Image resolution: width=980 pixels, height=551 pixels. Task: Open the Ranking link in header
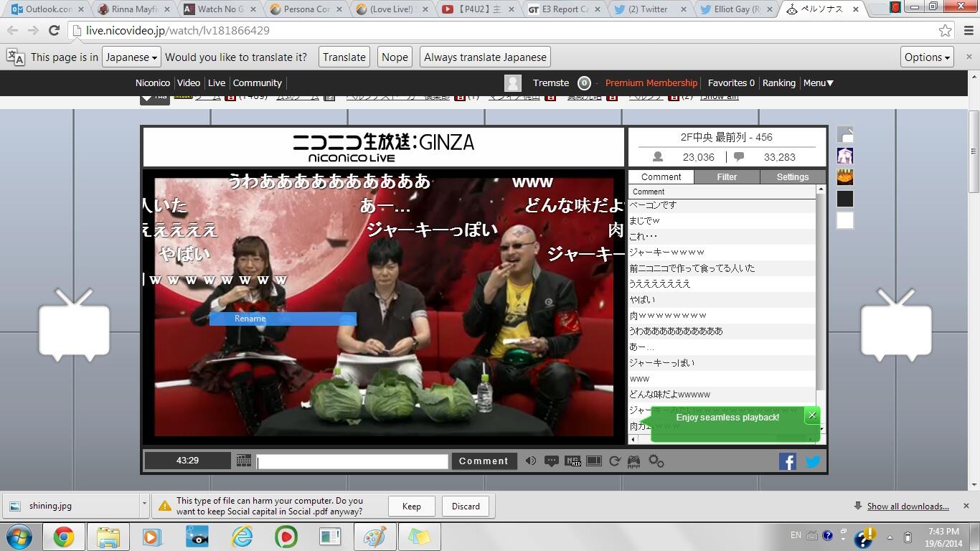pos(779,83)
